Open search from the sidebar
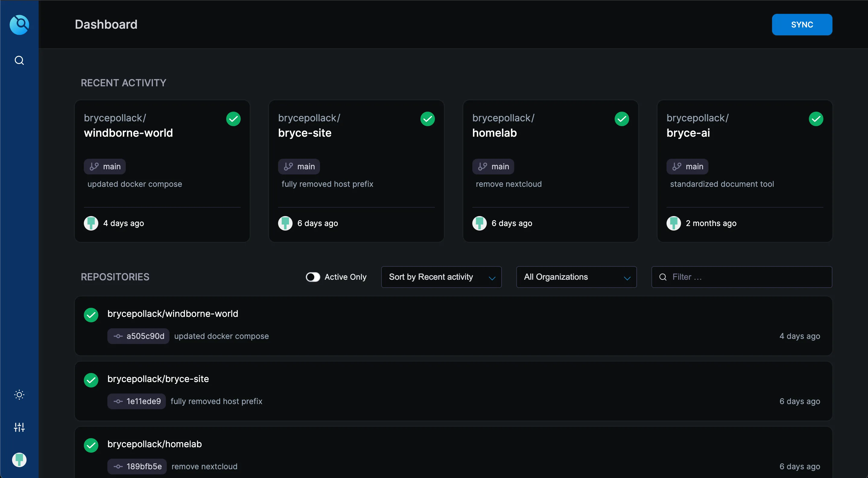This screenshot has width=868, height=478. coord(19,60)
